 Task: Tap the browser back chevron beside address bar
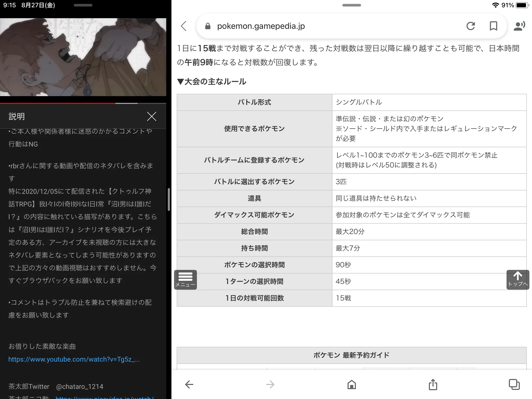click(x=184, y=26)
